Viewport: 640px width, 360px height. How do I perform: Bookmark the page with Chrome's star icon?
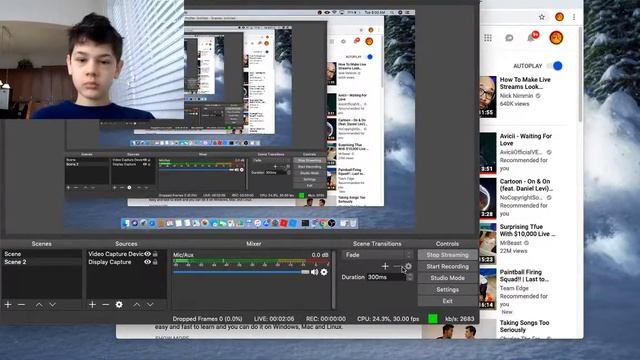pos(542,17)
